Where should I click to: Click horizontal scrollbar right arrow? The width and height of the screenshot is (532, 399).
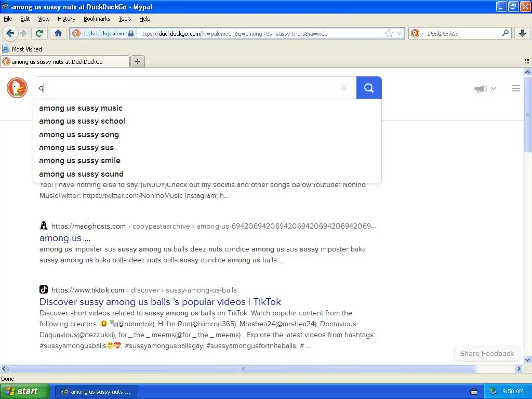pyautogui.click(x=518, y=368)
